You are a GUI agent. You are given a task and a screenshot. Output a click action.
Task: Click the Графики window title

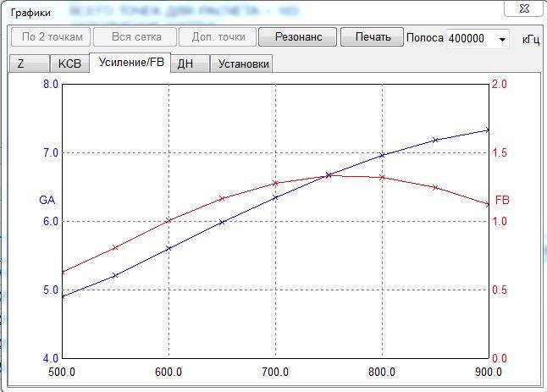30,13
